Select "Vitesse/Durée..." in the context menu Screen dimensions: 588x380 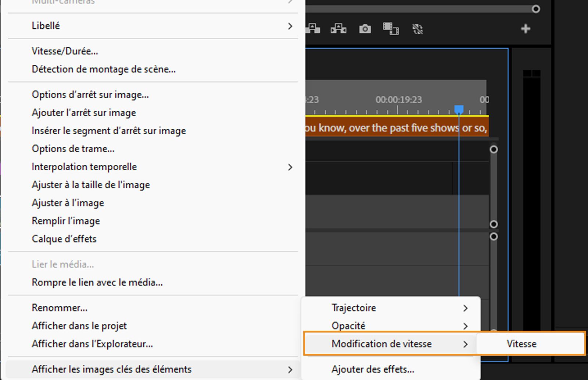(x=65, y=51)
